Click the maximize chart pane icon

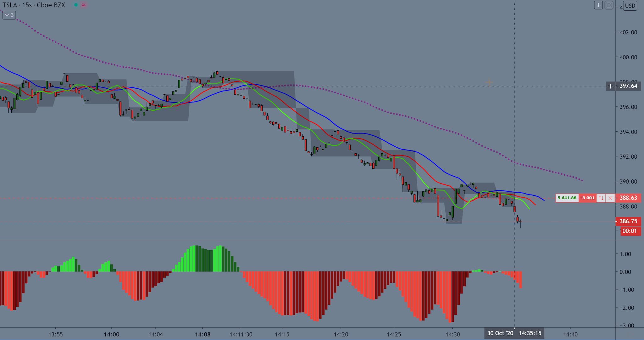609,5
